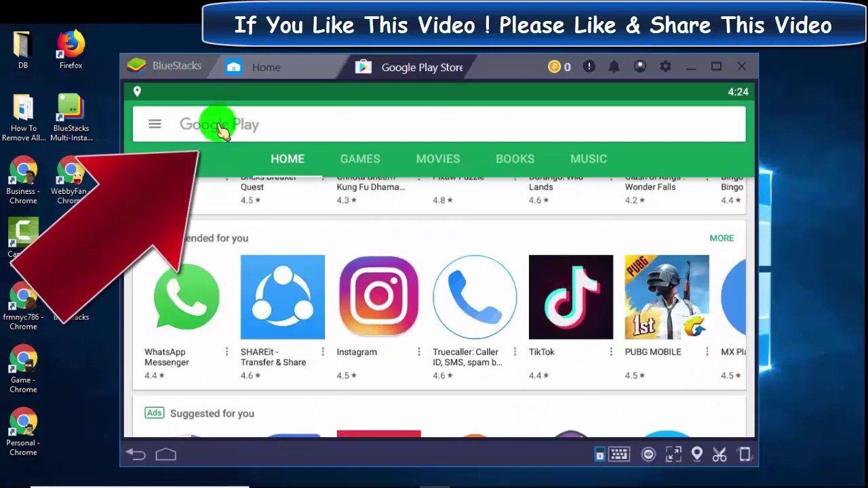
Task: Open WhatsApp Messenger options menu
Action: pos(226,352)
